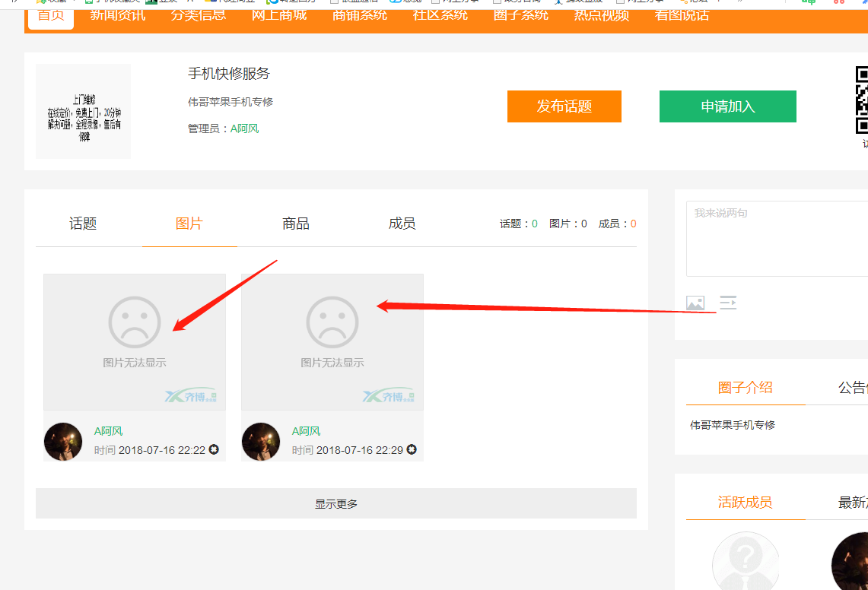Click the plus icon next to 22:22 timestamp
This screenshot has height=590, width=868.
[x=214, y=450]
